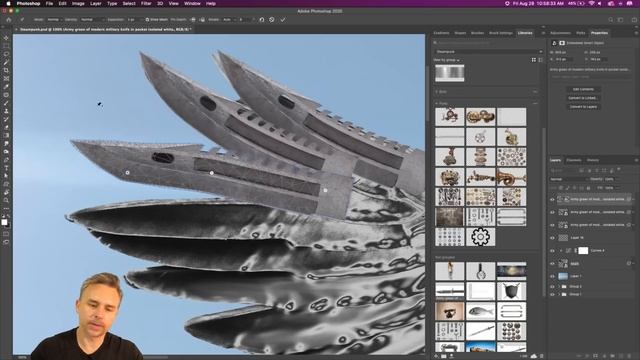
Task: Toggle the Show Mesh checkbox
Action: coord(147,20)
